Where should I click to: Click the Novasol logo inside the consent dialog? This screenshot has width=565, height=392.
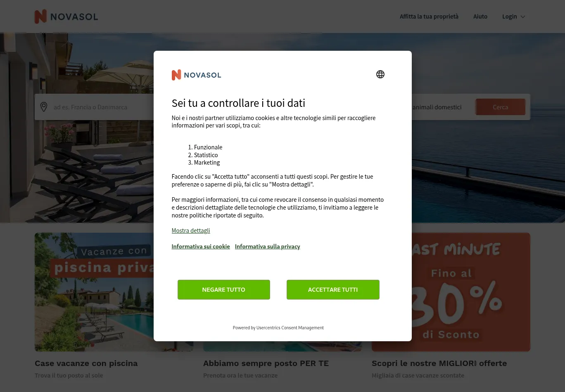point(196,75)
